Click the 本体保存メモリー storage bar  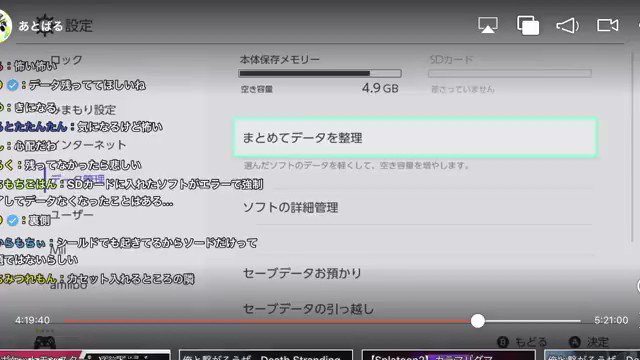(x=320, y=73)
